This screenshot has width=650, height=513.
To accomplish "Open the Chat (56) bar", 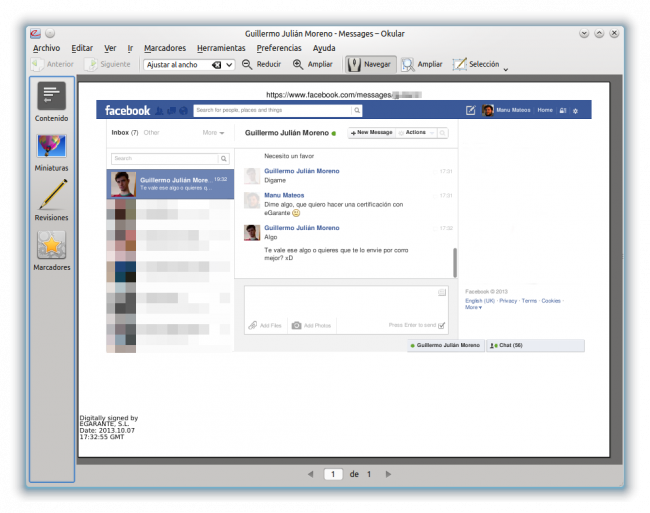I will [535, 345].
